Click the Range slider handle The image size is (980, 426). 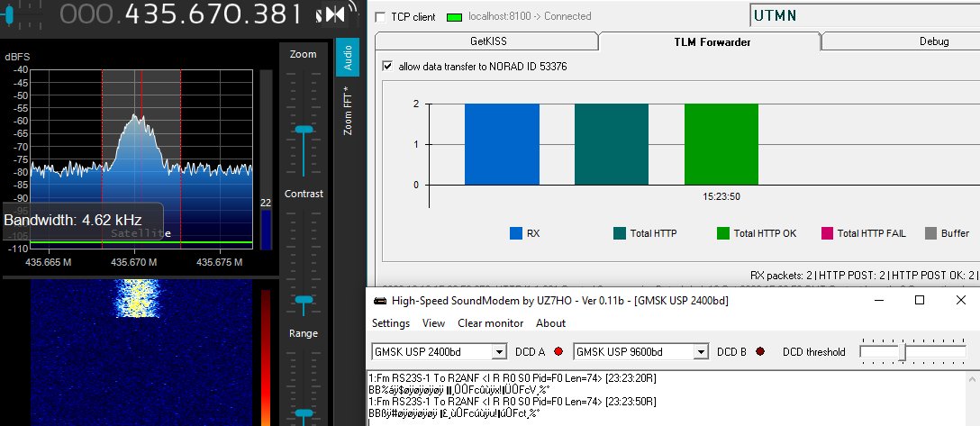304,412
